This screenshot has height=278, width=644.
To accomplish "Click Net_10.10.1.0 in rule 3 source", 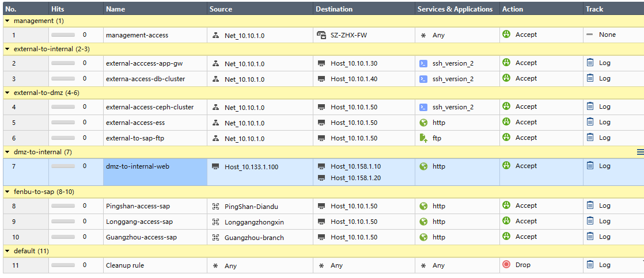I will (x=244, y=78).
